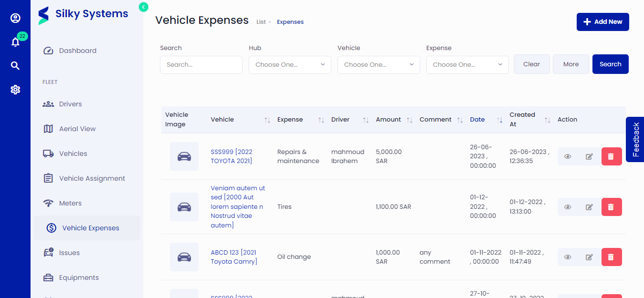This screenshot has height=298, width=644.
Task: Click the Add New button
Action: (602, 21)
